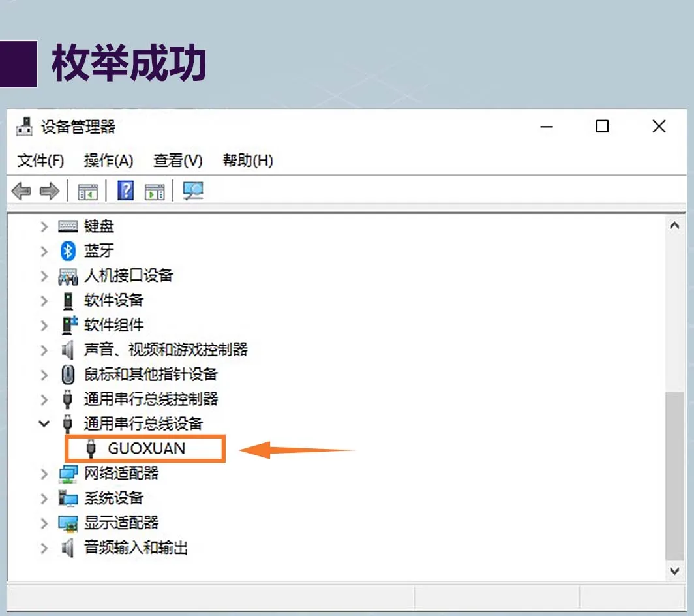Screen dimensions: 694x616
Task: Expand the 系统设备 category
Action: (44, 499)
